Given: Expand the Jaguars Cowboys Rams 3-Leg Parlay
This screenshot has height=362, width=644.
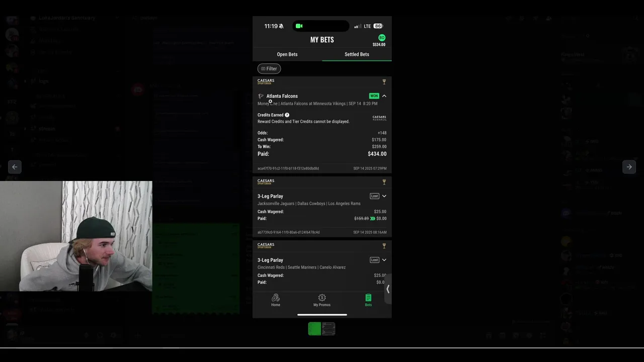Looking at the screenshot, I should (384, 196).
